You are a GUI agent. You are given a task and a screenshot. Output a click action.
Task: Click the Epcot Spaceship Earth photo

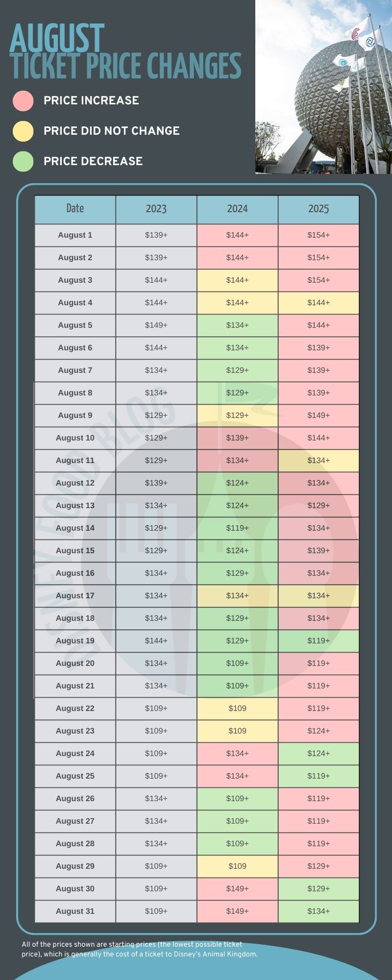coord(323,87)
